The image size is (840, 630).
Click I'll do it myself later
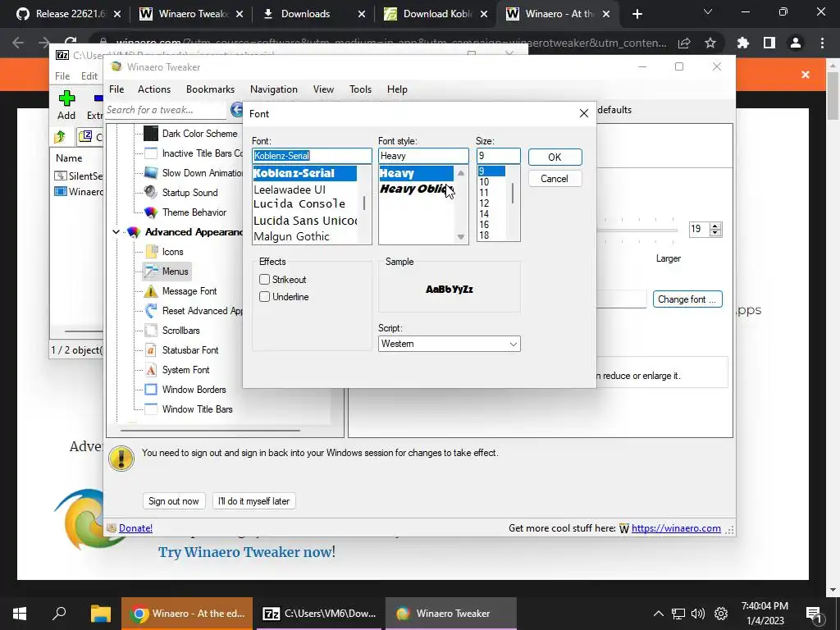click(254, 501)
